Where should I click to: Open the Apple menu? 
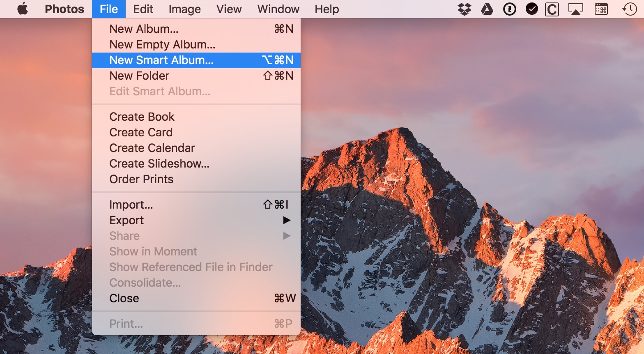pos(23,9)
